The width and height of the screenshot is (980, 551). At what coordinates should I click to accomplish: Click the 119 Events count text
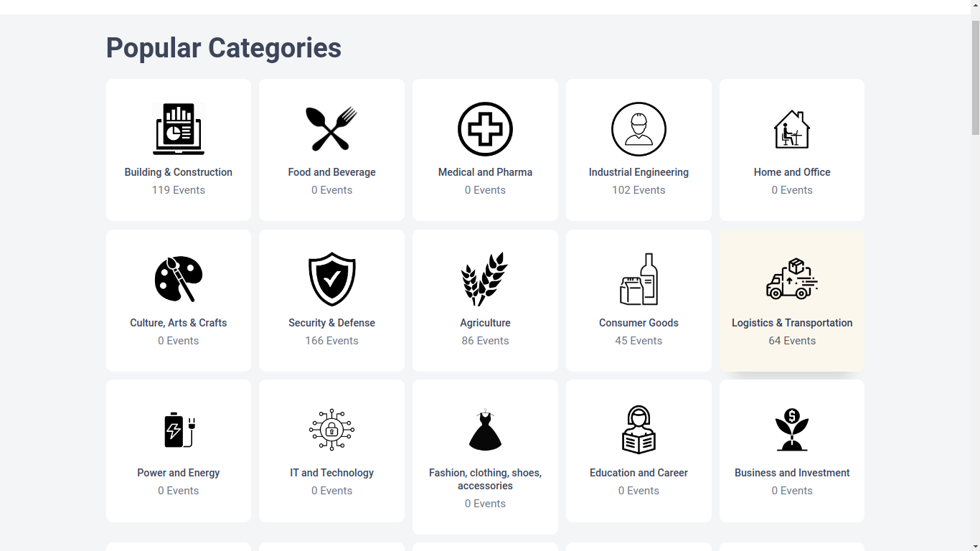(x=179, y=190)
